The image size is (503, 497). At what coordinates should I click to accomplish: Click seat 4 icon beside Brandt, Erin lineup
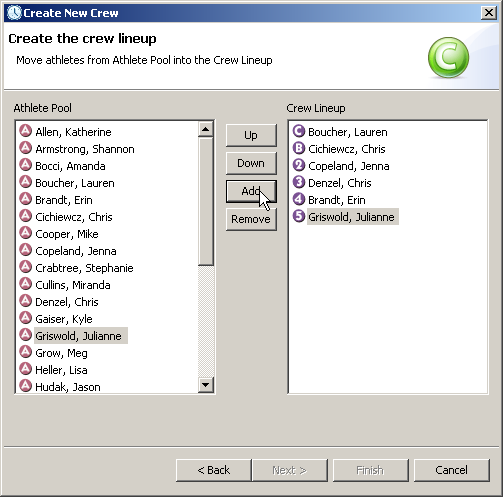pos(299,199)
